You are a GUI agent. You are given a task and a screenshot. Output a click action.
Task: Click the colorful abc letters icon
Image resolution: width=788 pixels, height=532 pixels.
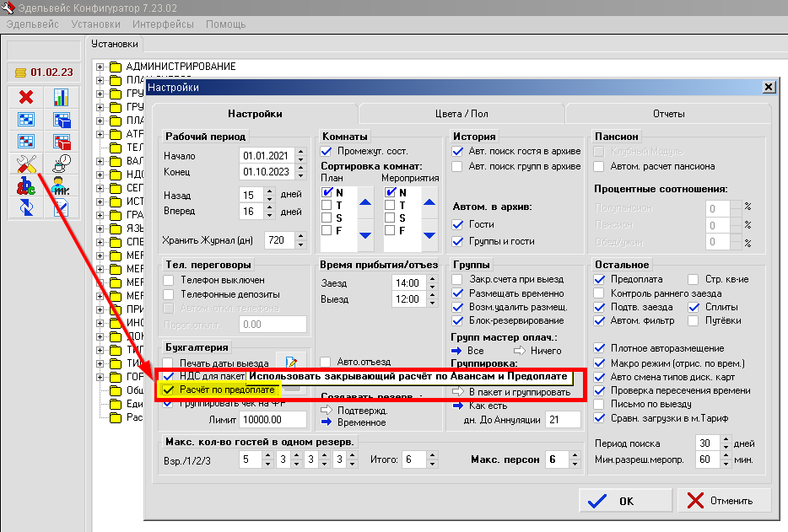[x=25, y=185]
